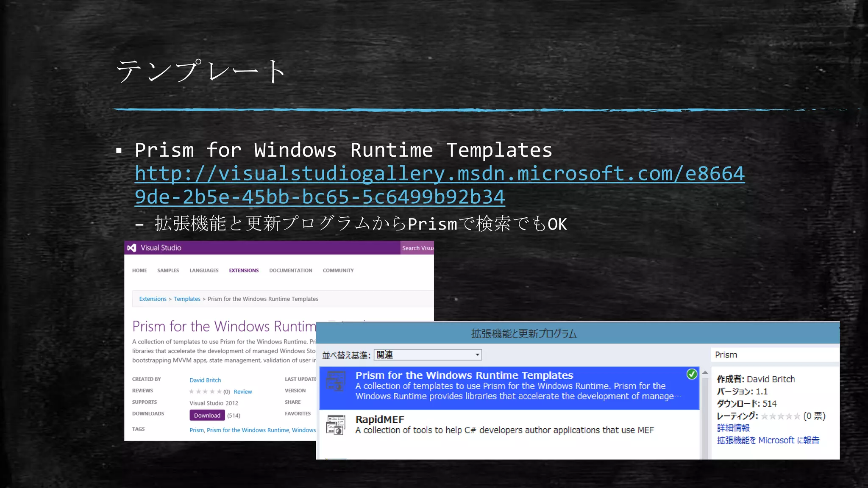
Task: Open the HOME menu item
Action: click(x=139, y=270)
